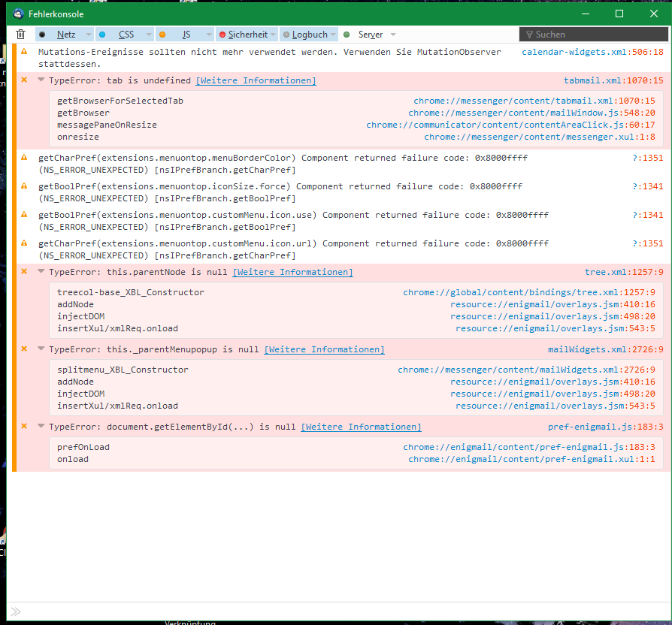Click the error icon for document.getElementById error
Image resolution: width=672 pixels, height=625 pixels.
tap(23, 427)
